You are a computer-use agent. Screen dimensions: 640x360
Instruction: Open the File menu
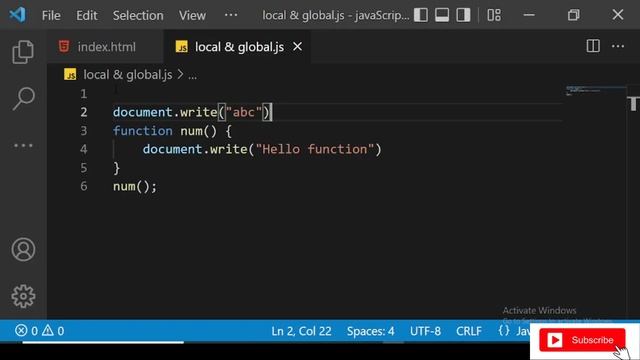(x=51, y=16)
